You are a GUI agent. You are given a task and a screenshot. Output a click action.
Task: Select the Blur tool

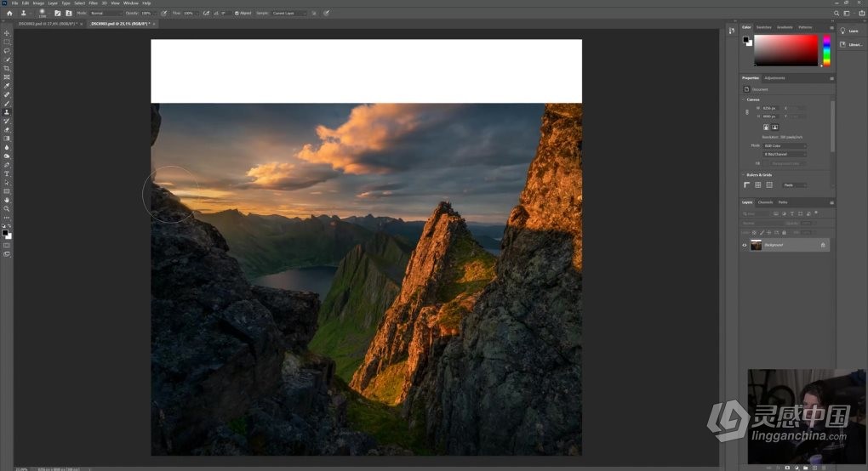7,148
